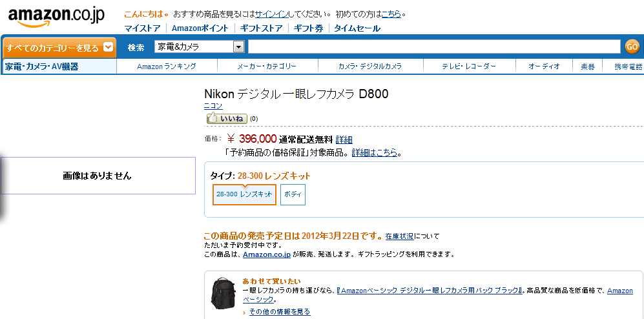The width and height of the screenshot is (644, 319).
Task: Go to カメラ・デジタルカメラ tab
Action: [x=370, y=67]
